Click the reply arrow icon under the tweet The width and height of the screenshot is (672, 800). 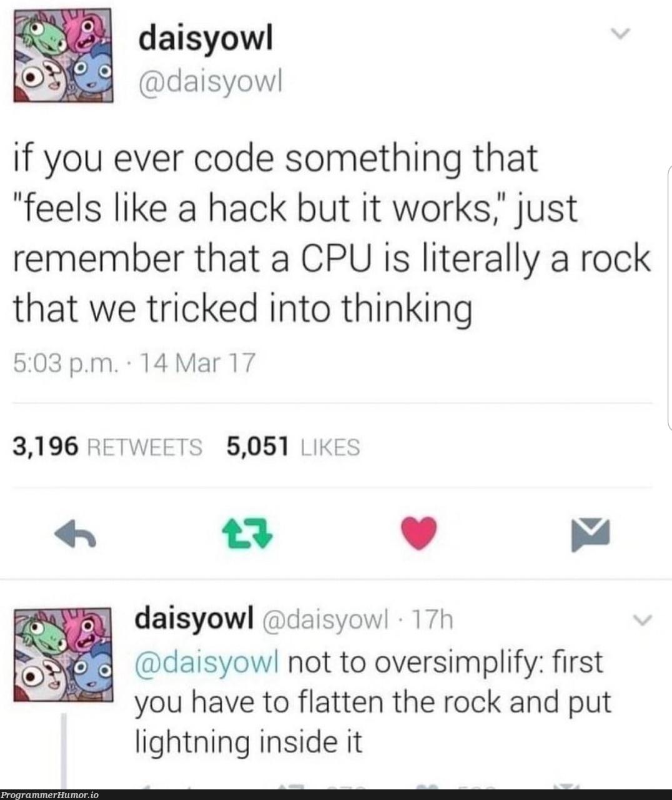pyautogui.click(x=75, y=535)
